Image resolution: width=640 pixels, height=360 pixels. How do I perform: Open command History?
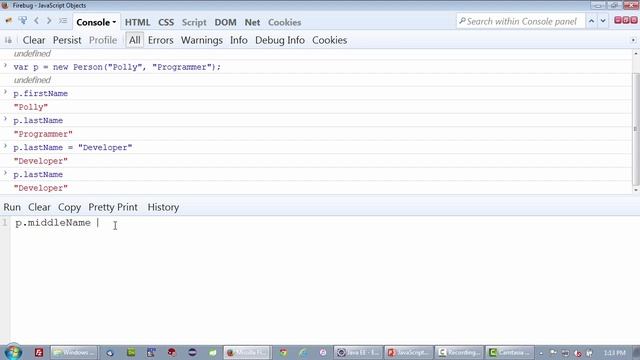coord(163,207)
